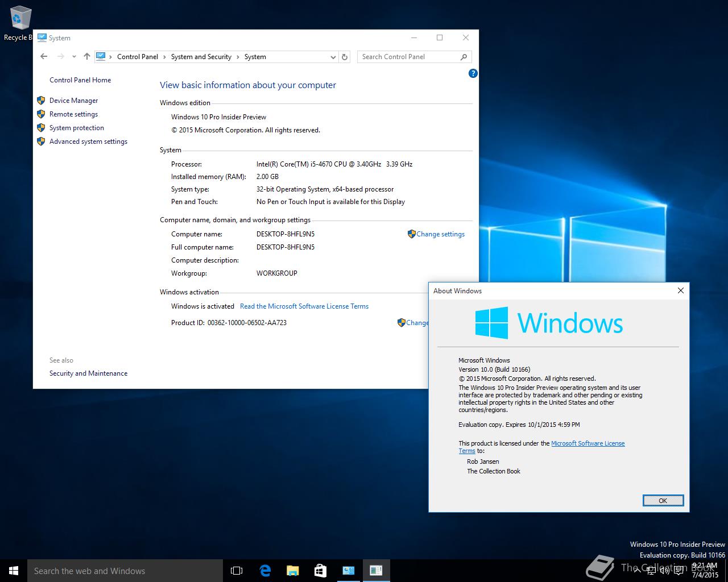This screenshot has width=728, height=582.
Task: Click the Search the web and Windows box
Action: pyautogui.click(x=125, y=571)
